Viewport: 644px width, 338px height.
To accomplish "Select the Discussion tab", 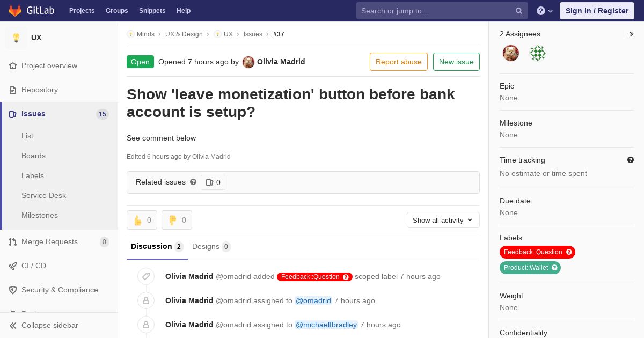I will [157, 246].
